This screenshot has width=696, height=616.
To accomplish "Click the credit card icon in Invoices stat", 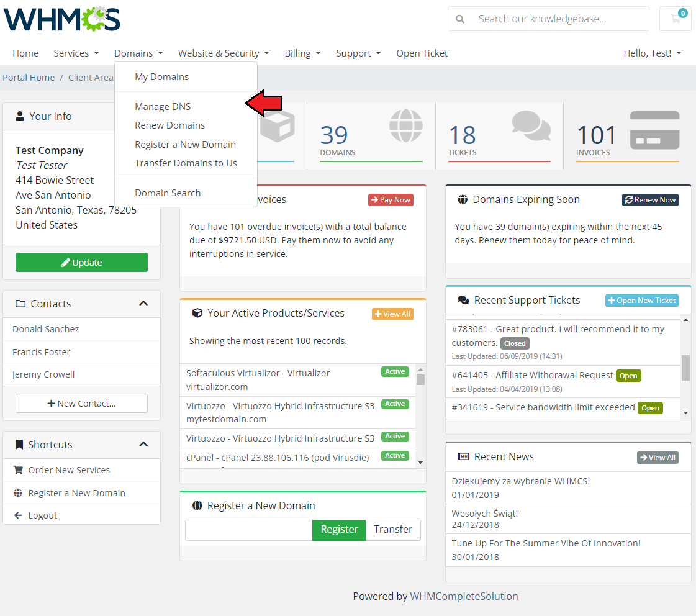I will click(655, 130).
